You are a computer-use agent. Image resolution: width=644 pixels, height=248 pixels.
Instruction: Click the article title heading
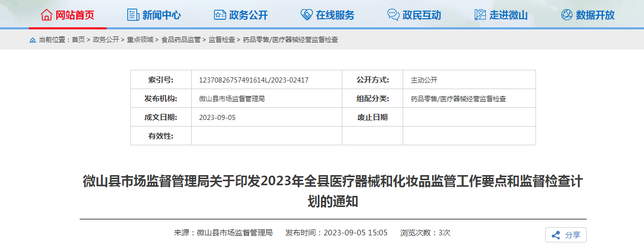(x=333, y=191)
